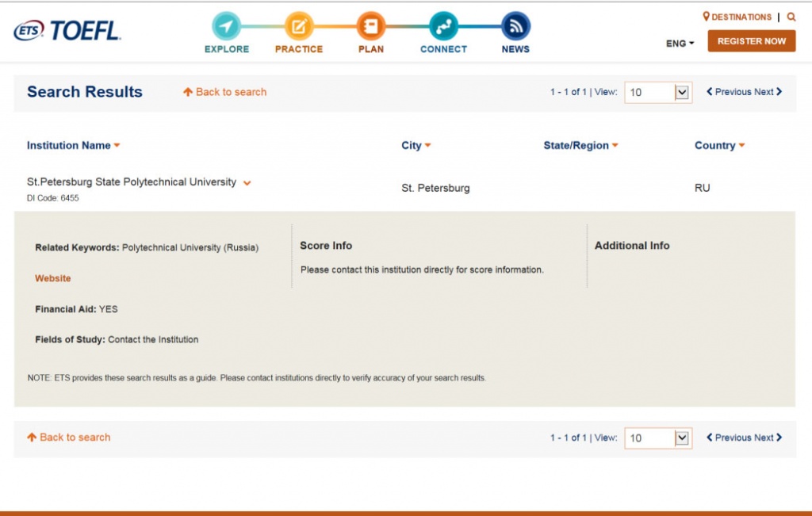Sort by State/Region column
812x516 pixels.
pyautogui.click(x=580, y=145)
